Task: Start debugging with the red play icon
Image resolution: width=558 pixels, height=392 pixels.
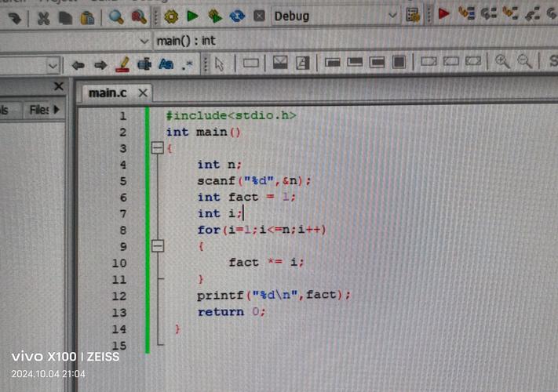Action: pos(443,14)
